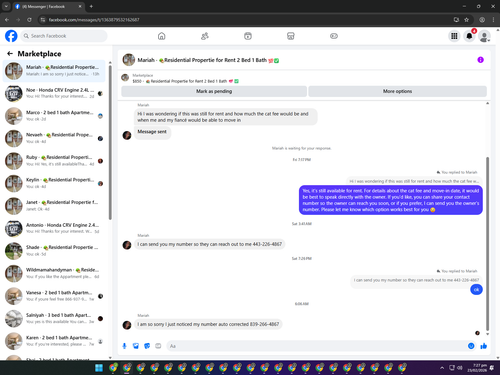Open Keylin's Residential Properties conversation

[54, 183]
